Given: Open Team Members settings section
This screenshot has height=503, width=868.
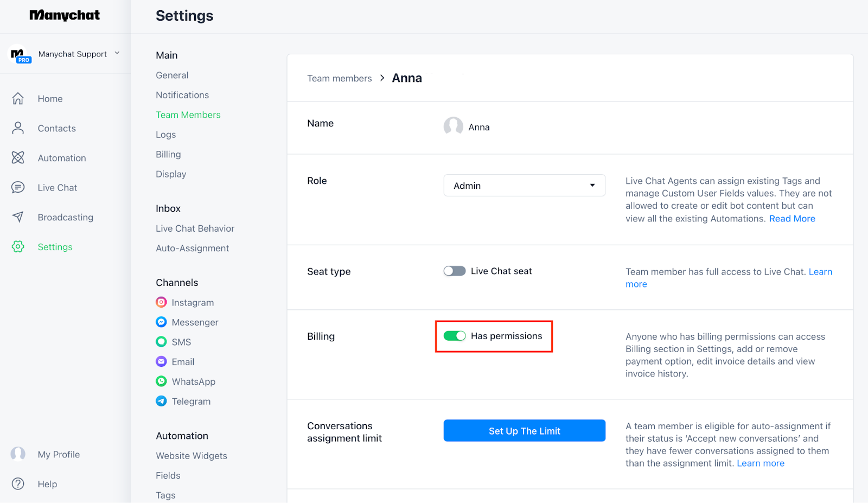Looking at the screenshot, I should click(188, 114).
